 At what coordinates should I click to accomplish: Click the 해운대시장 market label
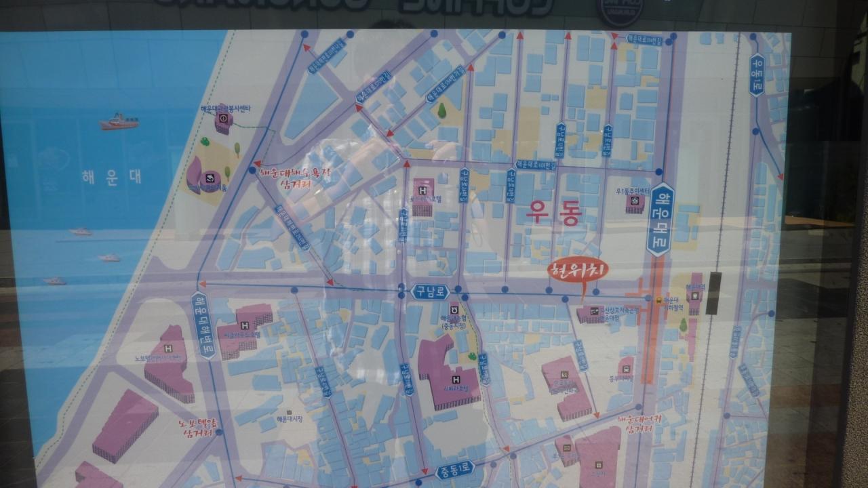[290, 418]
